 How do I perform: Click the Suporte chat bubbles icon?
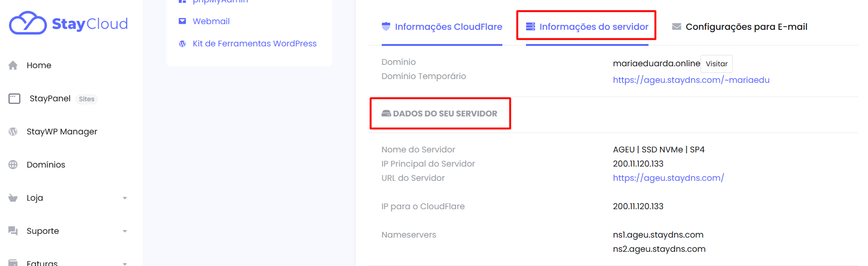(x=13, y=231)
